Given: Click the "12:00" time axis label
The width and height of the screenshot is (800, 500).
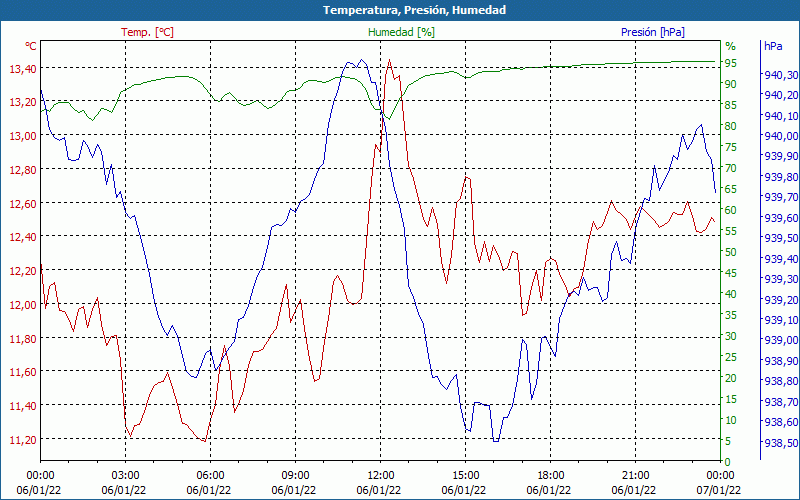Looking at the screenshot, I should [380, 476].
